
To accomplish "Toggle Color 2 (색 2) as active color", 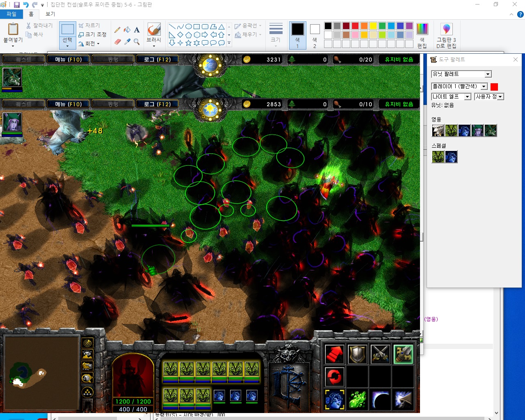I will 315,36.
